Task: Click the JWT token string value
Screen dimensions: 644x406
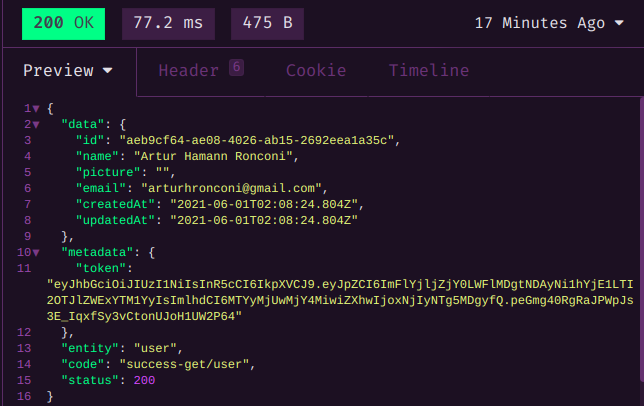Action: point(340,300)
